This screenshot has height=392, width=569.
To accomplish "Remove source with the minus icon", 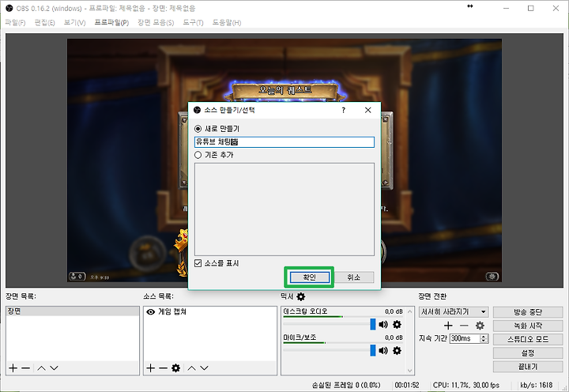I will [x=164, y=368].
